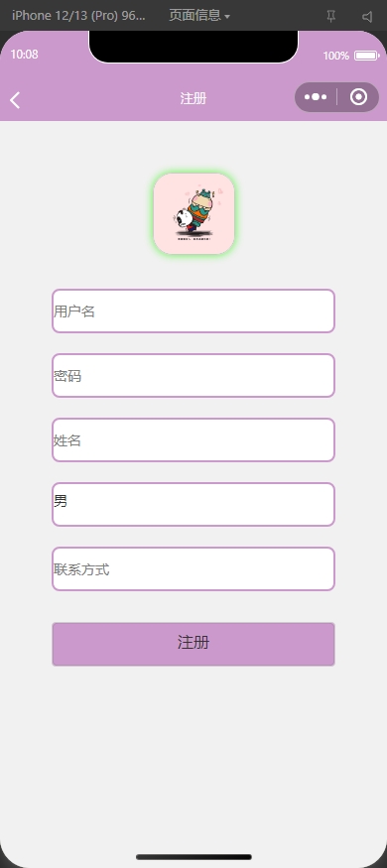Mute sound via the speaker icon
The width and height of the screenshot is (387, 868).
tap(367, 16)
